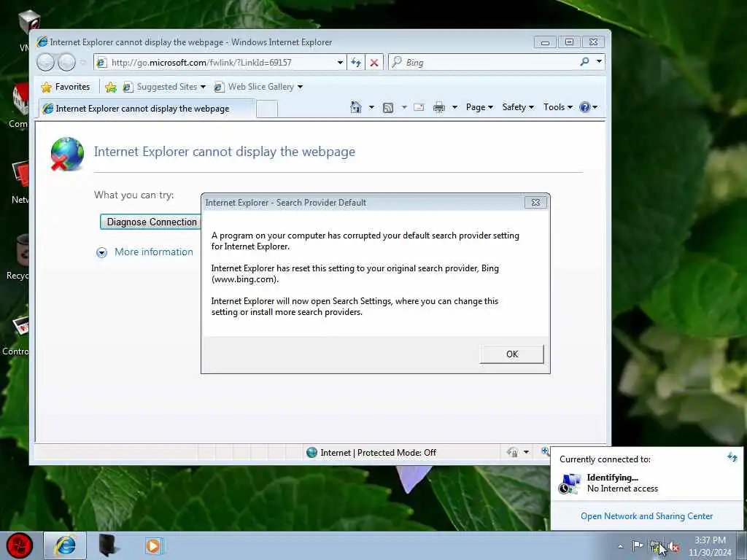The width and height of the screenshot is (747, 560).
Task: Click the red Stop loading icon
Action: pos(374,63)
